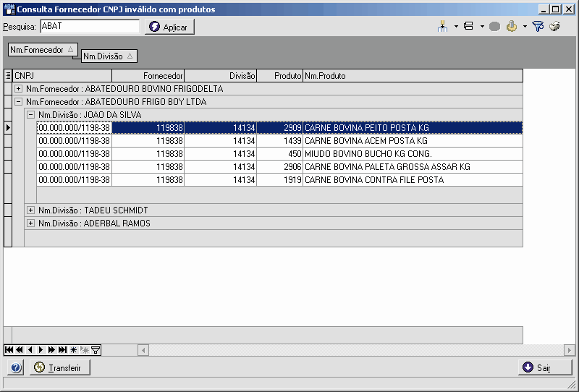Click the gear with pin settings icon
The width and height of the screenshot is (579, 392).
(512, 26)
